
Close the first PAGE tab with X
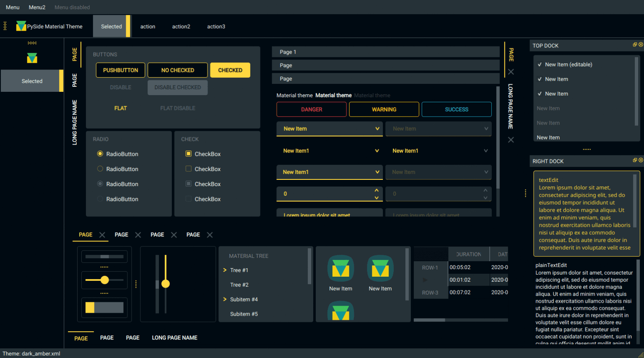coord(102,235)
